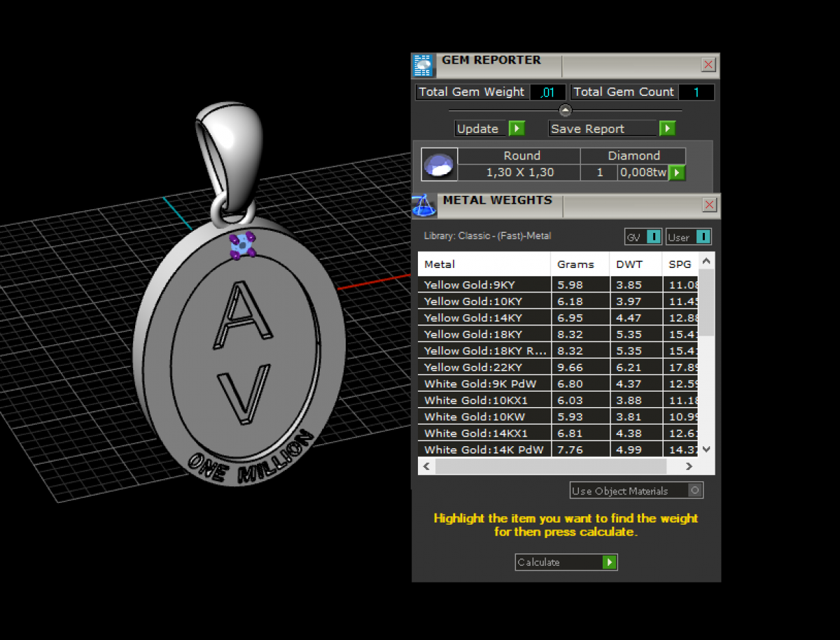Enable Use Object Materials option
Screen dimensions: 840x640
694,491
